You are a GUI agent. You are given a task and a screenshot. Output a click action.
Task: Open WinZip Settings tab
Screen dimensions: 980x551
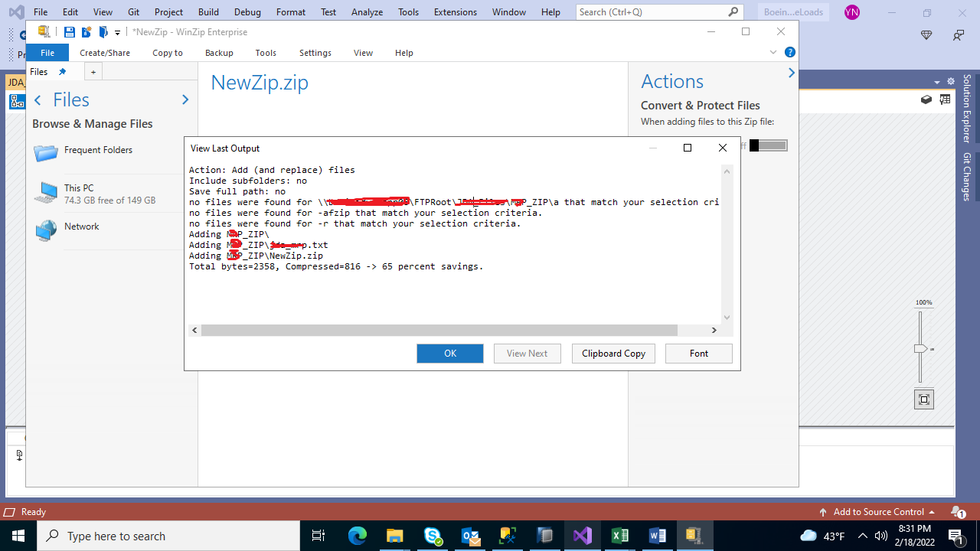315,53
